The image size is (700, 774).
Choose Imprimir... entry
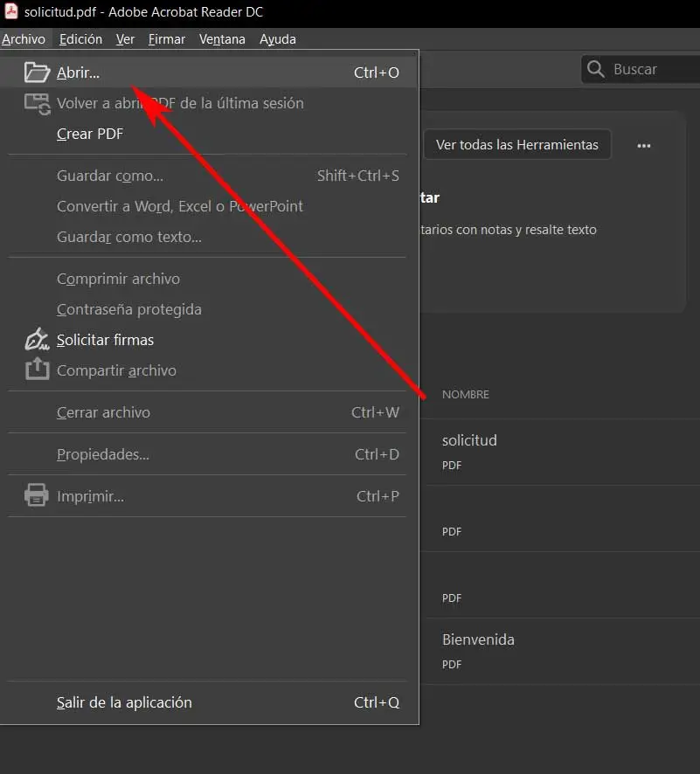(x=210, y=496)
